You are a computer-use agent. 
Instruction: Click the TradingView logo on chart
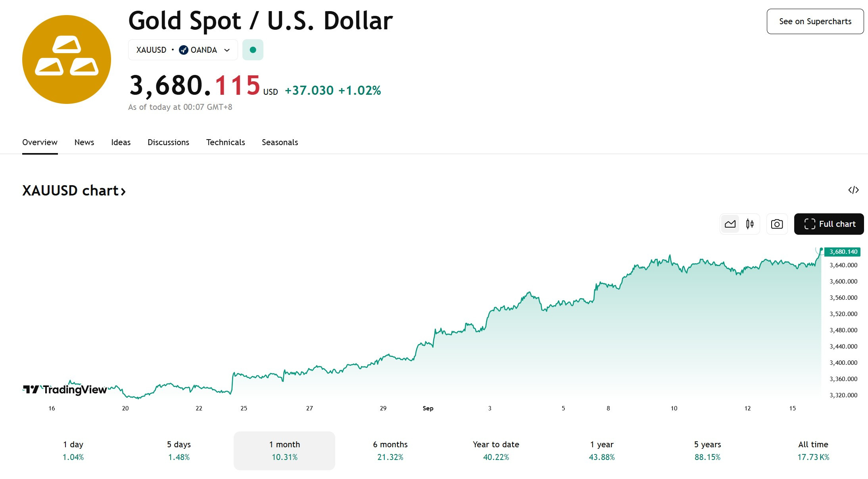pyautogui.click(x=65, y=390)
